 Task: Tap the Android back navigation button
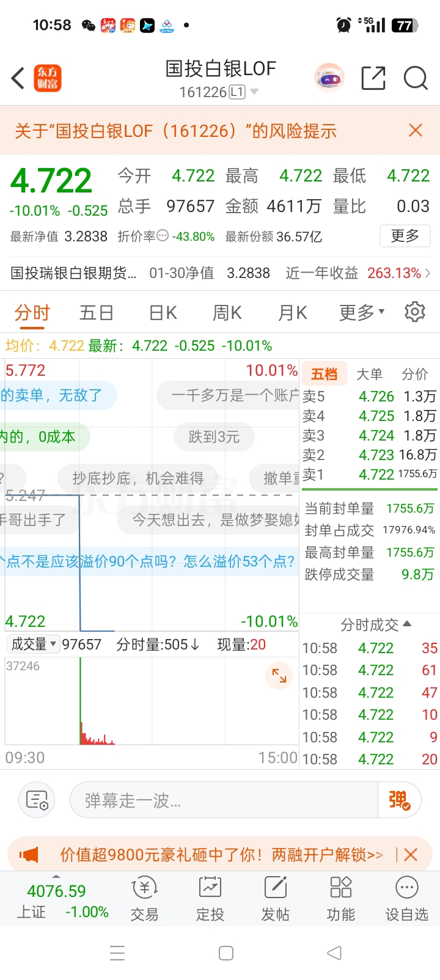pos(334,953)
